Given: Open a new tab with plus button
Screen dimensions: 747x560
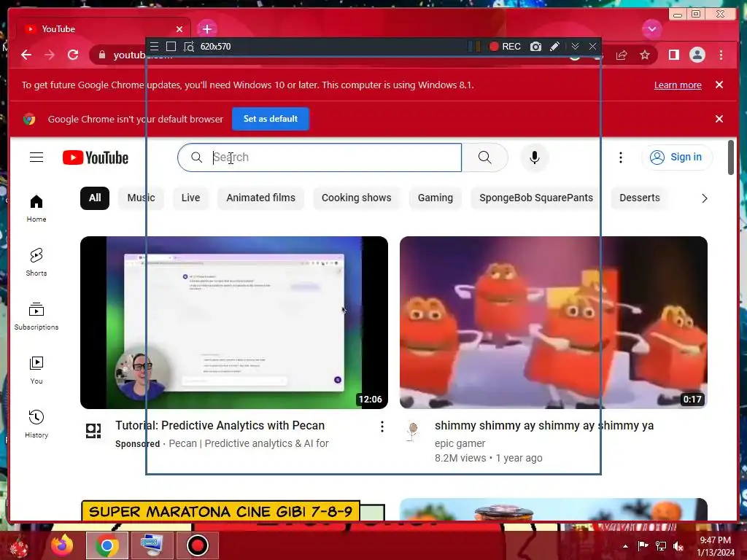Looking at the screenshot, I should coord(206,29).
